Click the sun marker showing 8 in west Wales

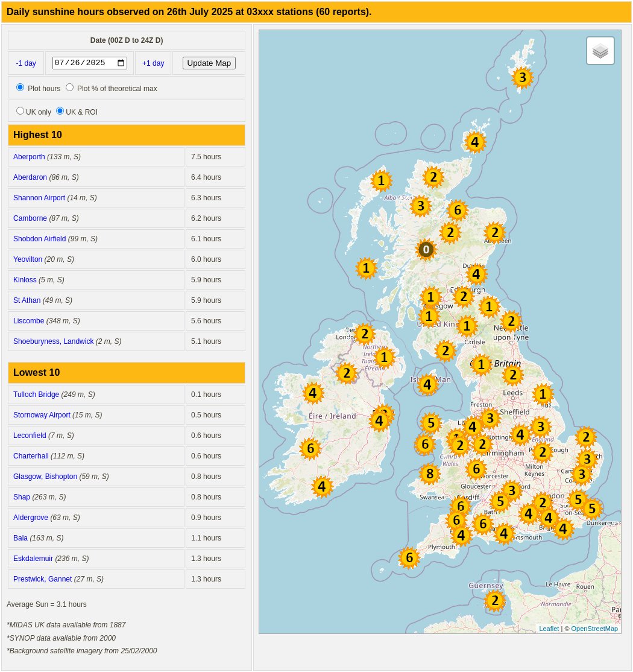tap(430, 474)
